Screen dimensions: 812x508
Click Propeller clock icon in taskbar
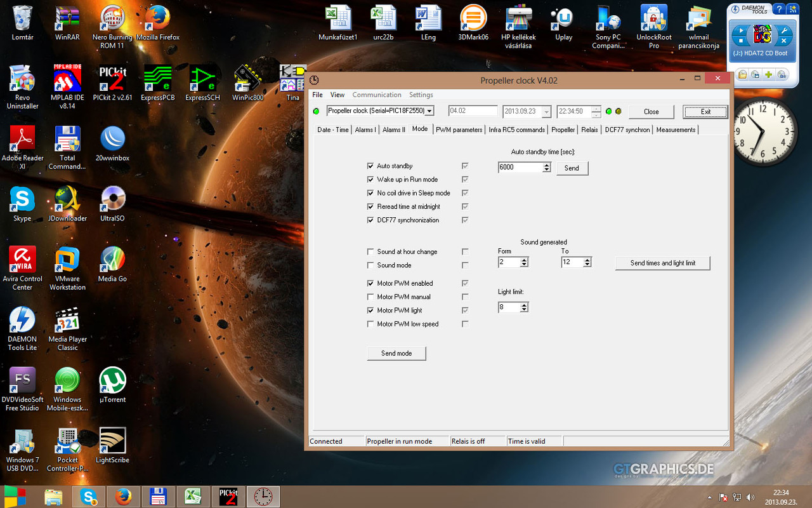(263, 497)
